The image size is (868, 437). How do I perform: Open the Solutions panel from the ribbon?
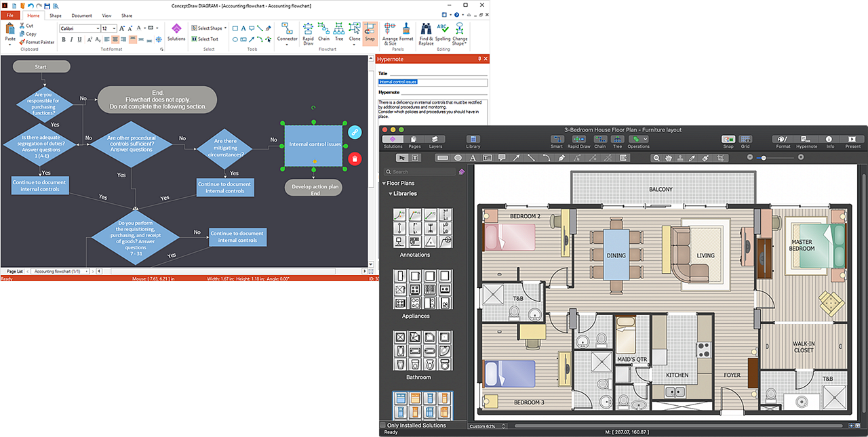[176, 32]
